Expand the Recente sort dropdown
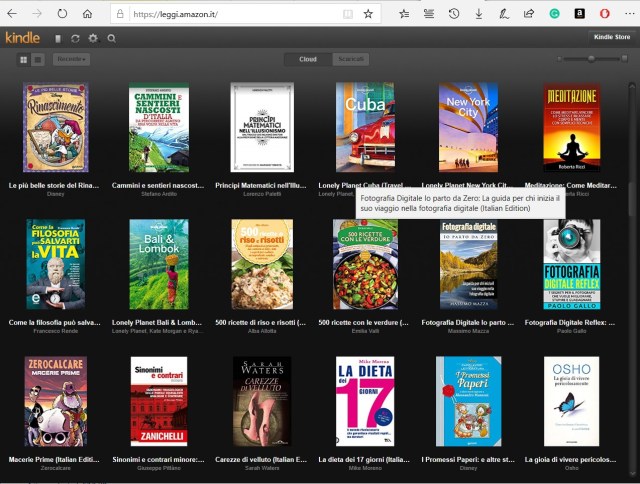Viewport: 640px width, 484px height. [x=72, y=60]
